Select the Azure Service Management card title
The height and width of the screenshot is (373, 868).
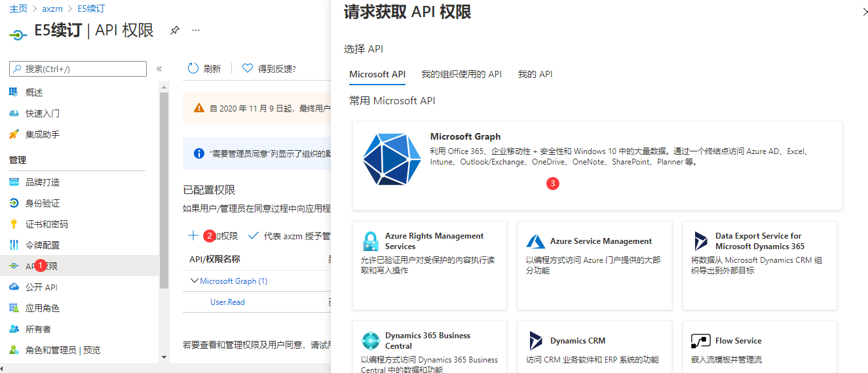click(601, 241)
